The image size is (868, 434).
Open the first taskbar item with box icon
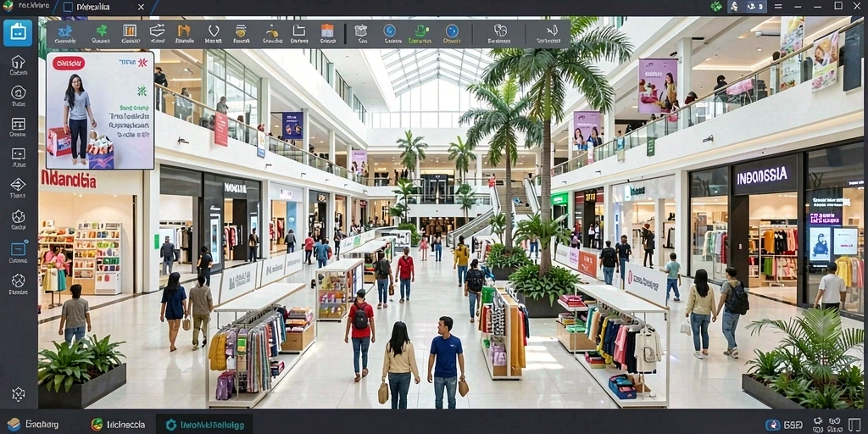pyautogui.click(x=33, y=425)
